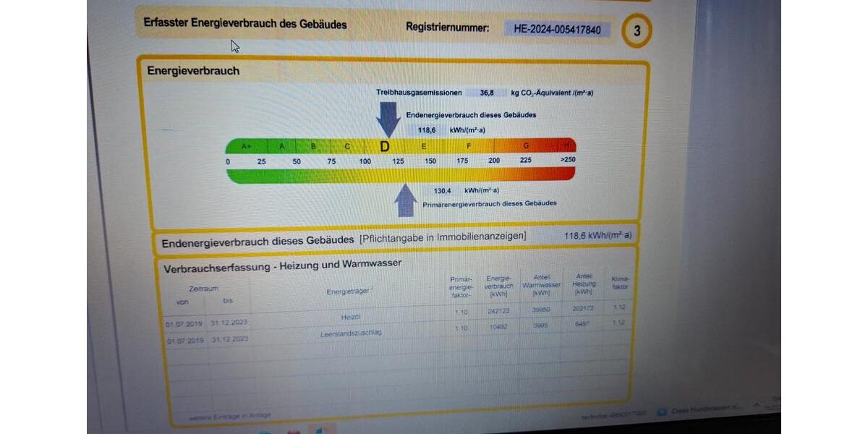Click the Anteil Heizung column header
This screenshot has width=868, height=434.
click(x=584, y=284)
